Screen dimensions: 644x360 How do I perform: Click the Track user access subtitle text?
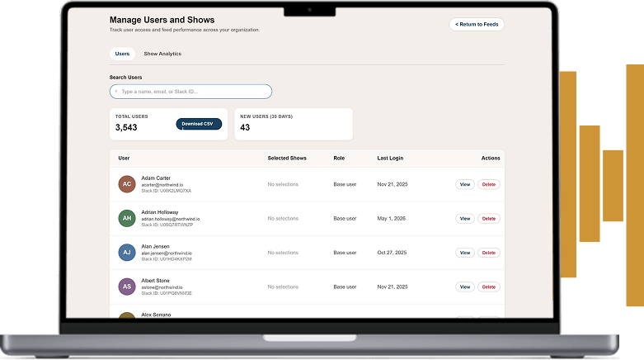[185, 30]
